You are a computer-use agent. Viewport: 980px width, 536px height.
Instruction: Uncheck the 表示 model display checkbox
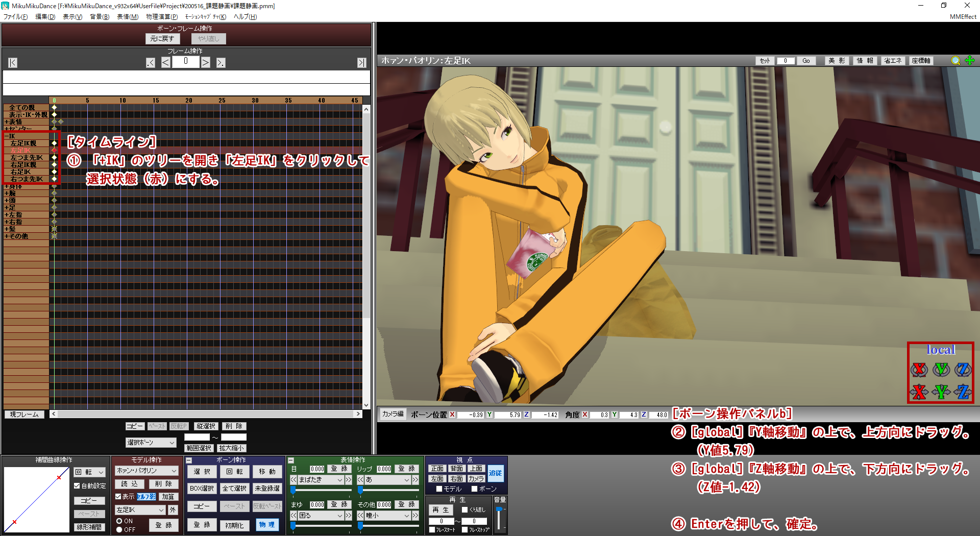(x=118, y=496)
